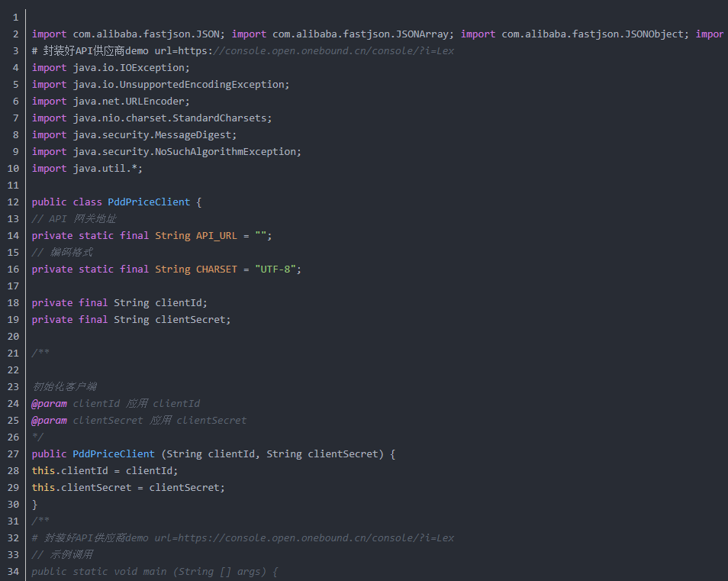Click line number 34 at the bottom
The image size is (728, 581).
coord(13,571)
